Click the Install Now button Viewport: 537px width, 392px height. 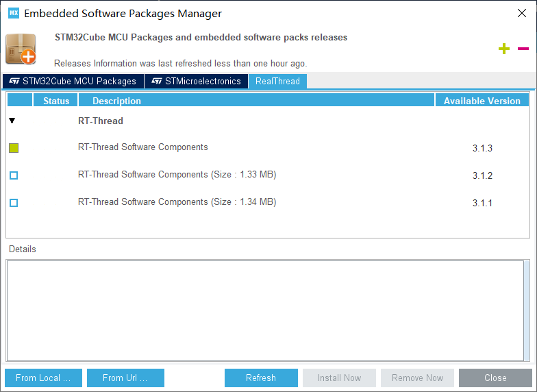pyautogui.click(x=339, y=378)
